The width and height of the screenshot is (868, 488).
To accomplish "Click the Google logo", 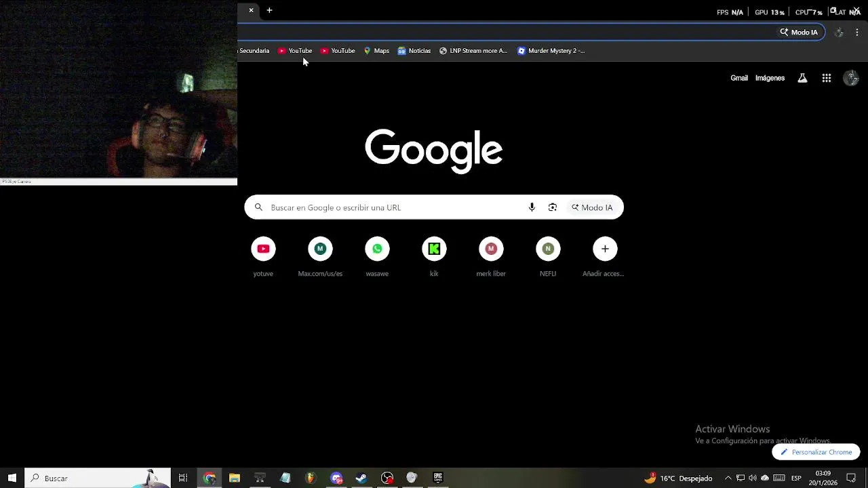I will coord(434,150).
